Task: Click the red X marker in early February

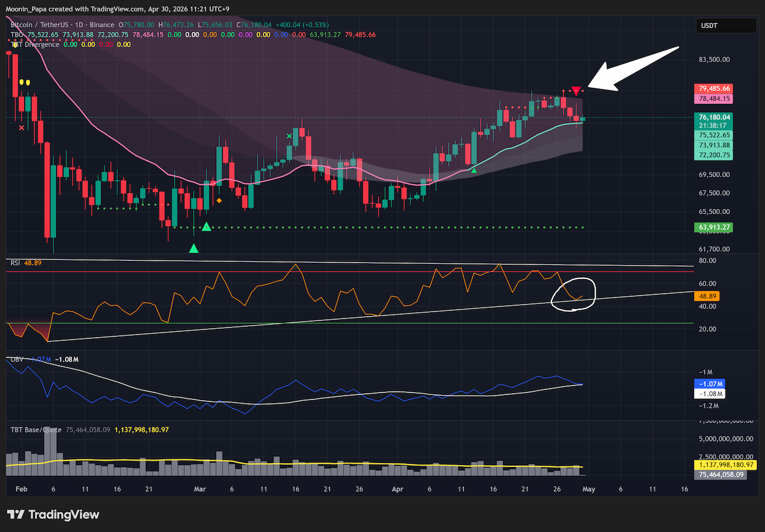Action: (22, 128)
